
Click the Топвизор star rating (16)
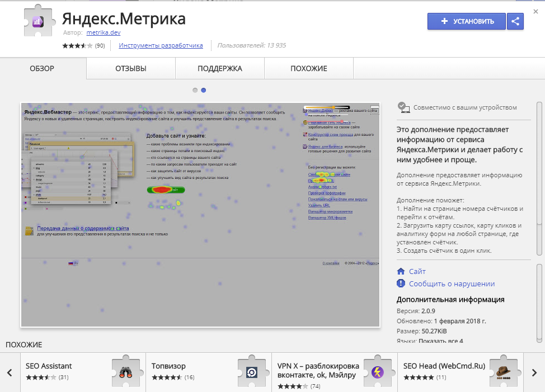tap(173, 377)
